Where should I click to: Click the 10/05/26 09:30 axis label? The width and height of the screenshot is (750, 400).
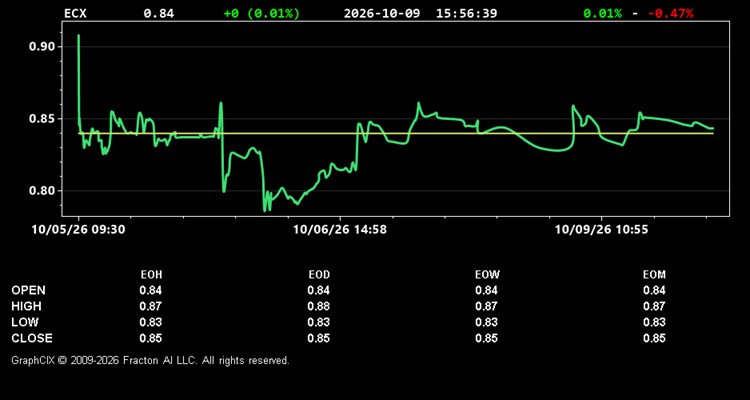(78, 230)
